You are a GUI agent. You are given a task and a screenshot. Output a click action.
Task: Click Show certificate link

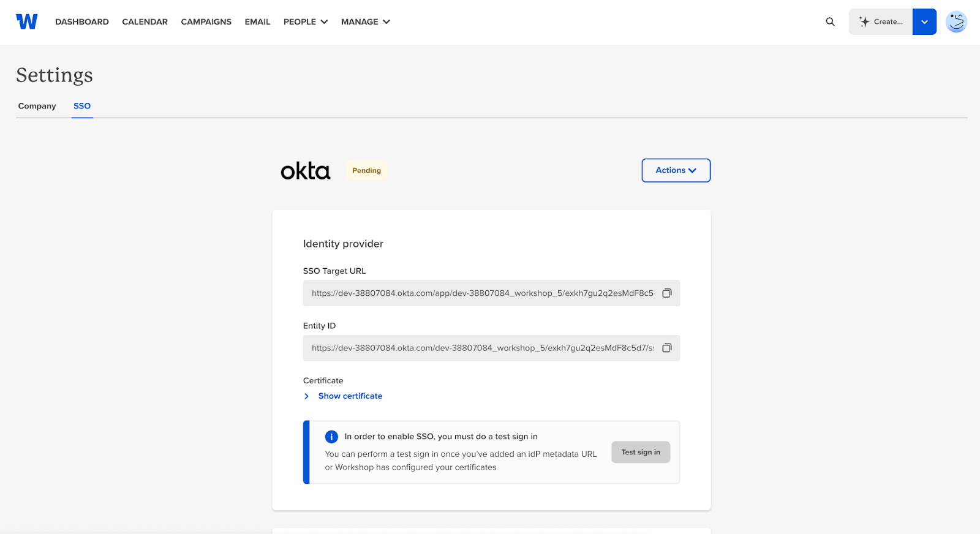coord(350,396)
